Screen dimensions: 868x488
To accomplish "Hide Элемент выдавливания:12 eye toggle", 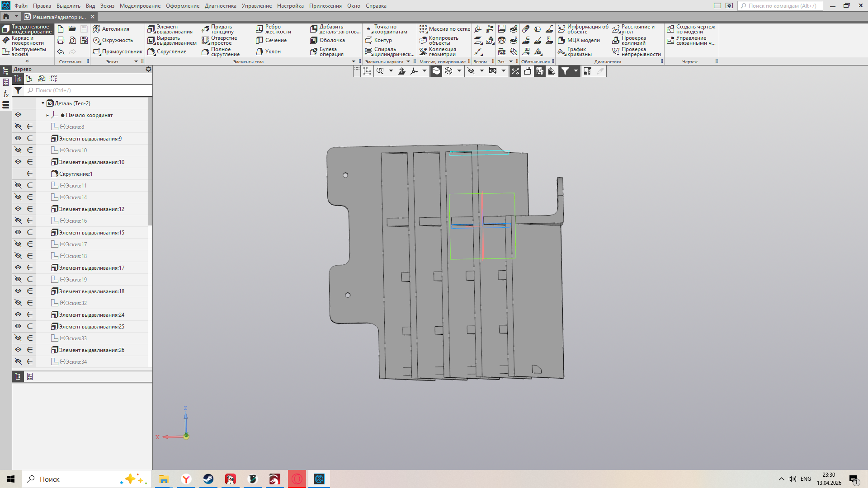I will point(18,209).
